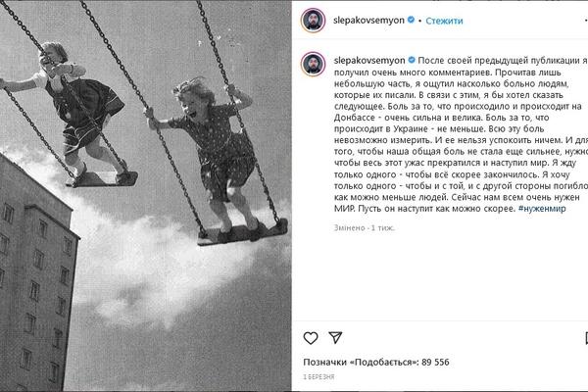View likes list showing 89 556

(375, 362)
